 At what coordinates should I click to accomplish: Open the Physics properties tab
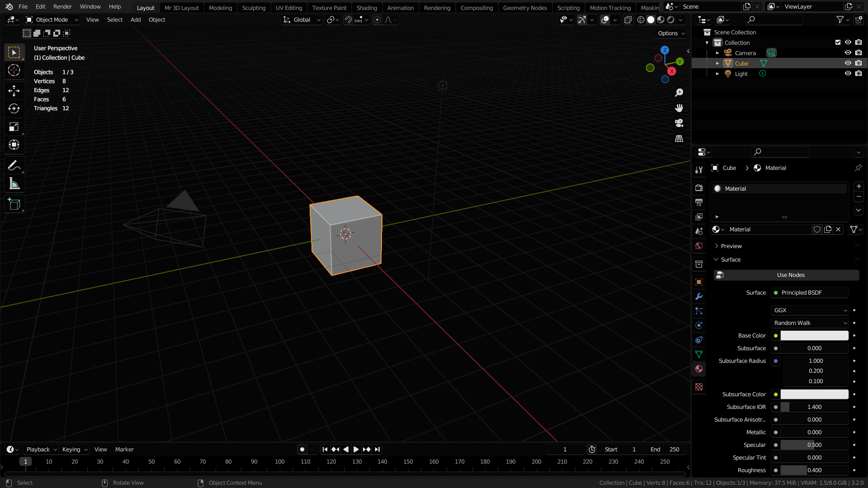coord(699,325)
